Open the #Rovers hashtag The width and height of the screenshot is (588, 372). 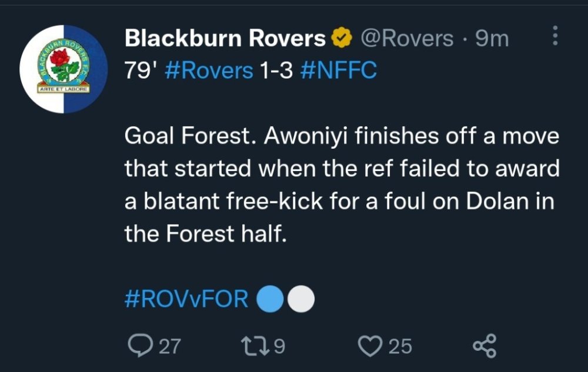210,71
